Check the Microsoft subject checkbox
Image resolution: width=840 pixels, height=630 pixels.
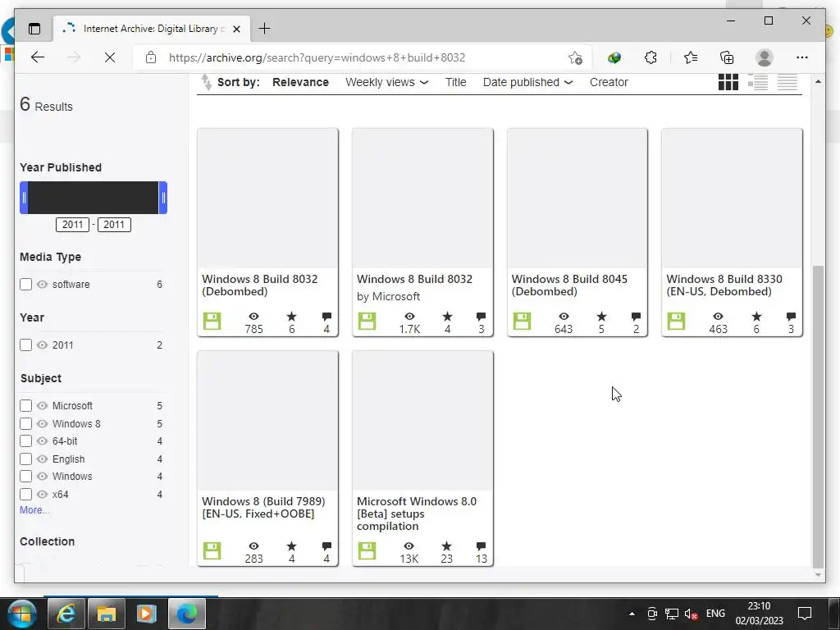(25, 405)
